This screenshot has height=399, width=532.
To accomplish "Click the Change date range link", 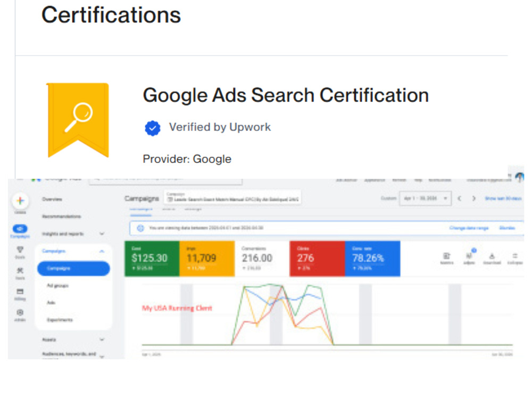I will pos(469,228).
